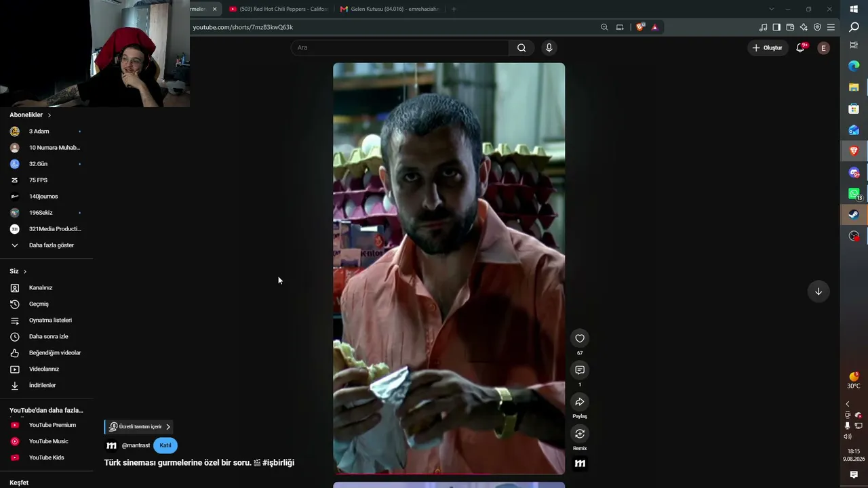Image resolution: width=868 pixels, height=488 pixels.
Task: Open the tab search dropdown arrow
Action: 771,9
